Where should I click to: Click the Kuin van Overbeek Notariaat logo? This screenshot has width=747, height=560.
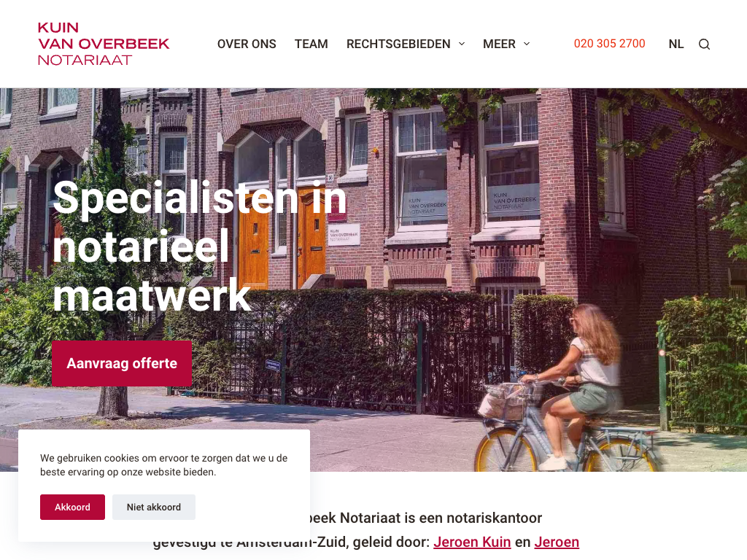point(104,44)
